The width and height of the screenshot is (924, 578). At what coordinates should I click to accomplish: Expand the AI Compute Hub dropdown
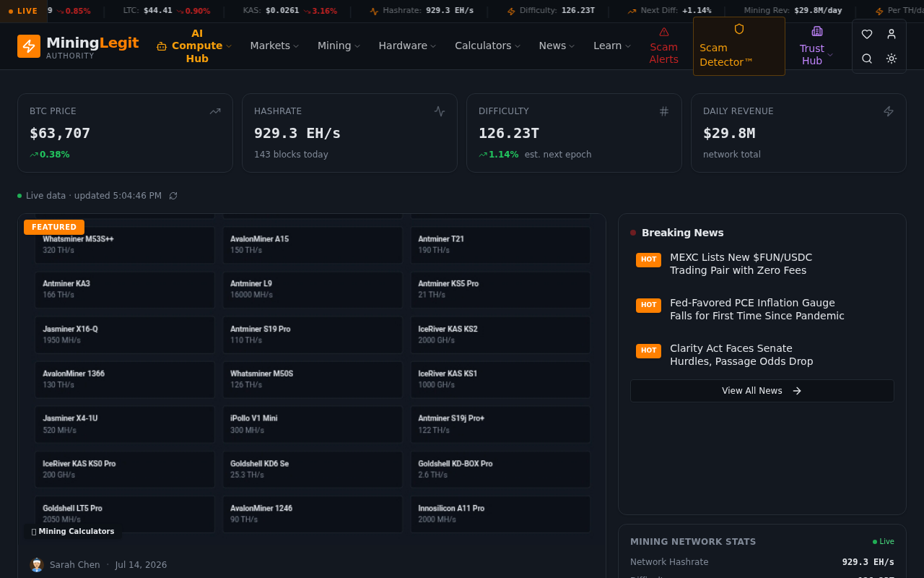(x=229, y=46)
